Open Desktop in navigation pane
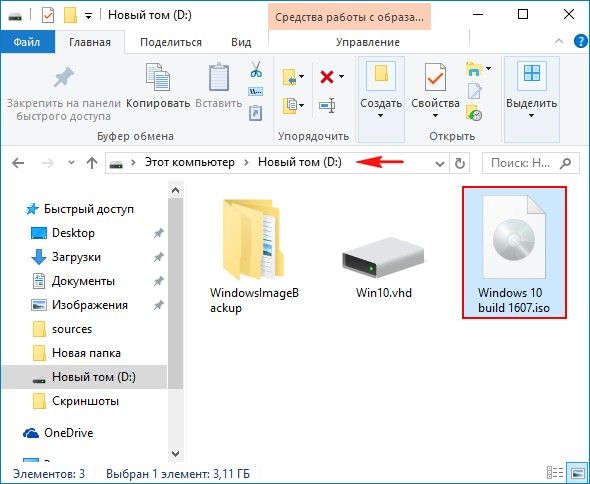The height and width of the screenshot is (484, 590). pos(73,233)
